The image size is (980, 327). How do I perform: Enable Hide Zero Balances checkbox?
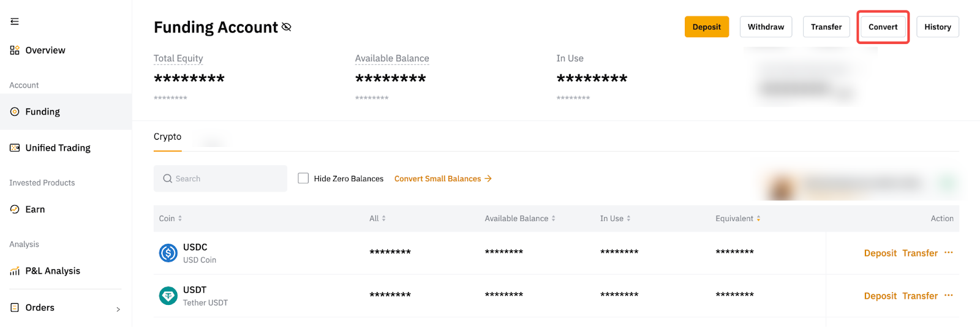point(303,178)
